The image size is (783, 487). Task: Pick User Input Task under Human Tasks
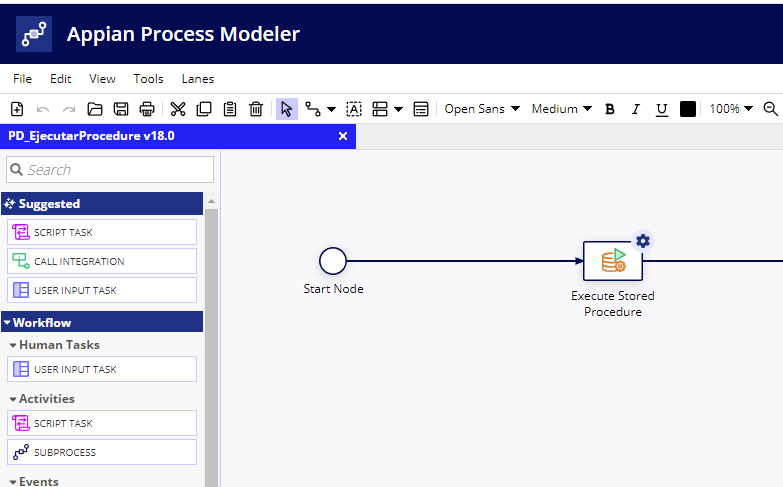(x=102, y=369)
